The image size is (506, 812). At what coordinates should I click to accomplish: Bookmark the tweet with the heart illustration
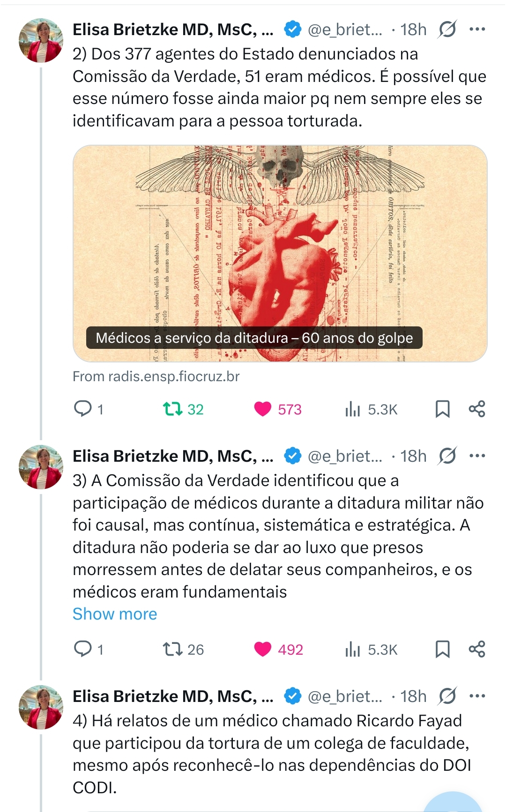tap(442, 409)
